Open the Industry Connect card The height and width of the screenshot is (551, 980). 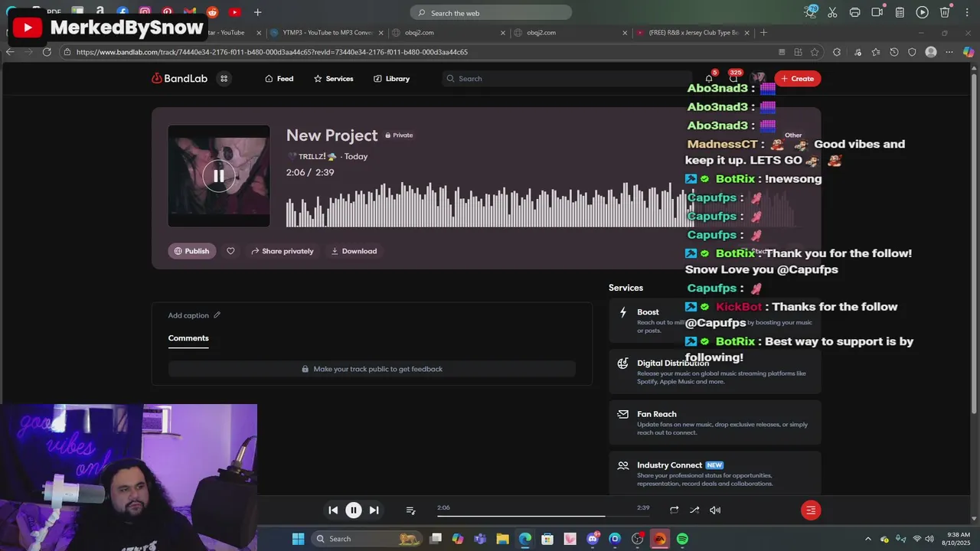(715, 473)
